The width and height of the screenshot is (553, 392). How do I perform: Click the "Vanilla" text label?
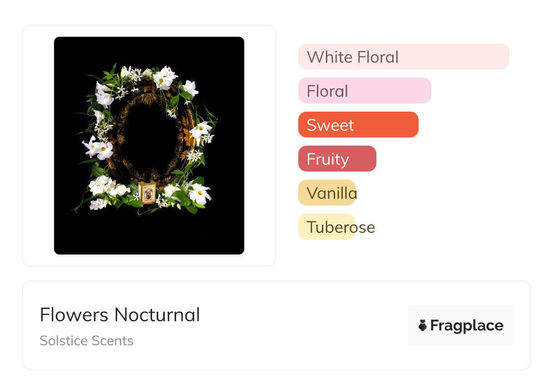pos(331,193)
